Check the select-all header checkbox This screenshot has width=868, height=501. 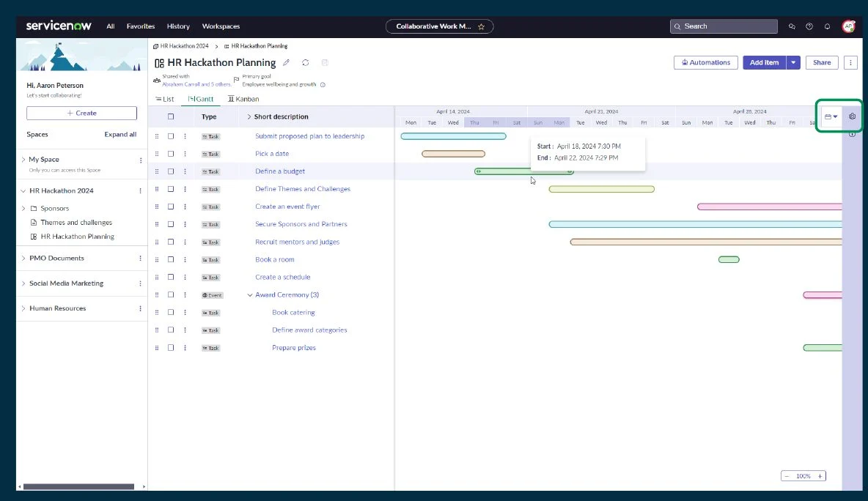pyautogui.click(x=171, y=116)
